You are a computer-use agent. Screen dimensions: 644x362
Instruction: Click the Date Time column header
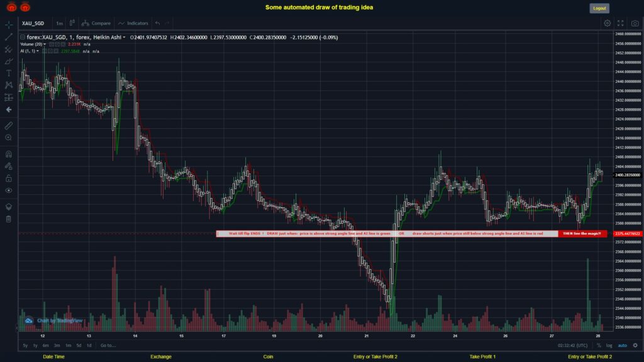click(54, 357)
